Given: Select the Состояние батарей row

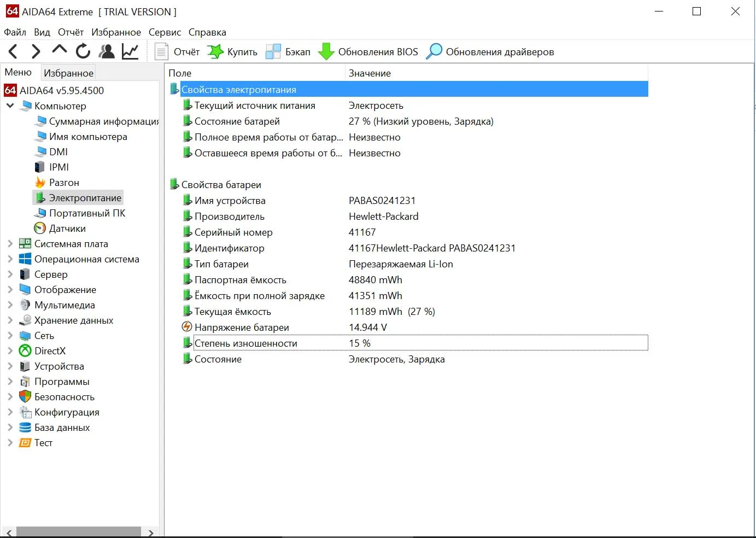Looking at the screenshot, I should pyautogui.click(x=415, y=121).
